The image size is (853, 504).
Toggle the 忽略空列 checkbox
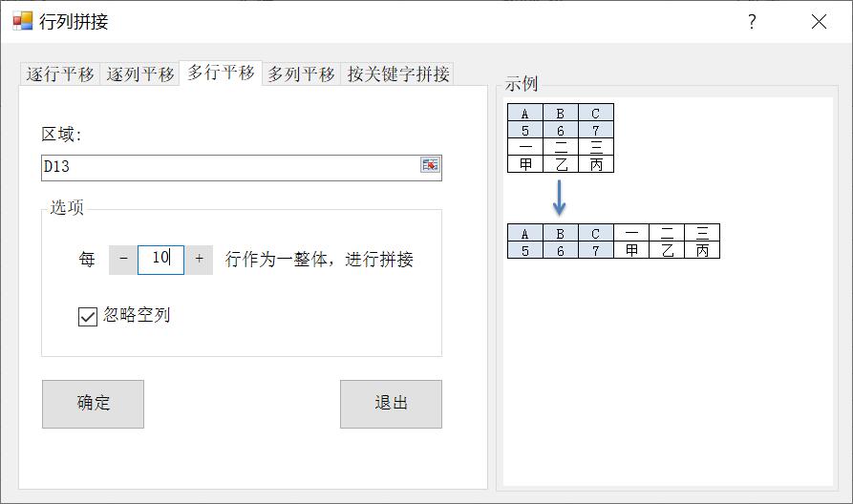[88, 316]
